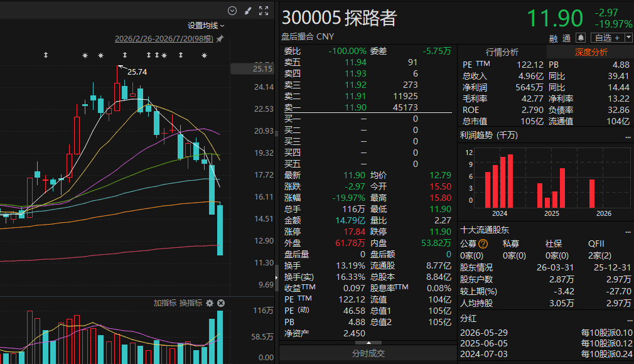Open the 2026/2/26-2026/7/20 date range link
Viewport: 634px width, 364px height.
[164, 39]
